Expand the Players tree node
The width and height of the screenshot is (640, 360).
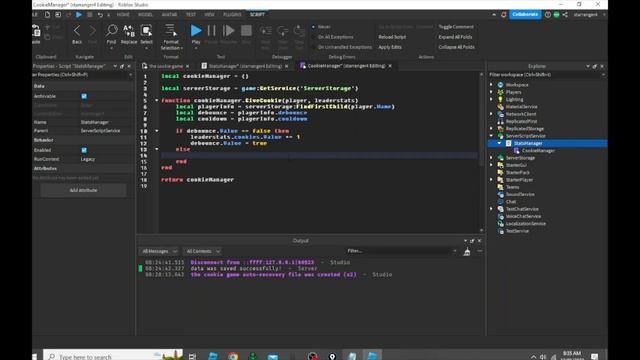(x=491, y=92)
